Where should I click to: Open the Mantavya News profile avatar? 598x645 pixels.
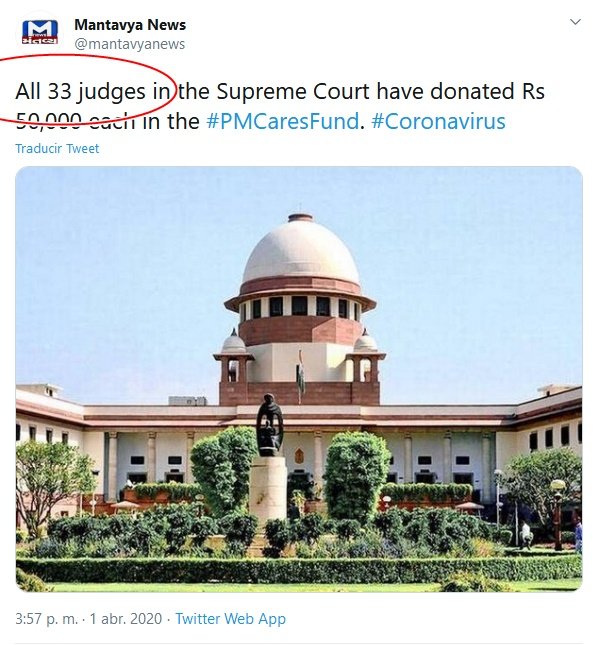[x=40, y=32]
